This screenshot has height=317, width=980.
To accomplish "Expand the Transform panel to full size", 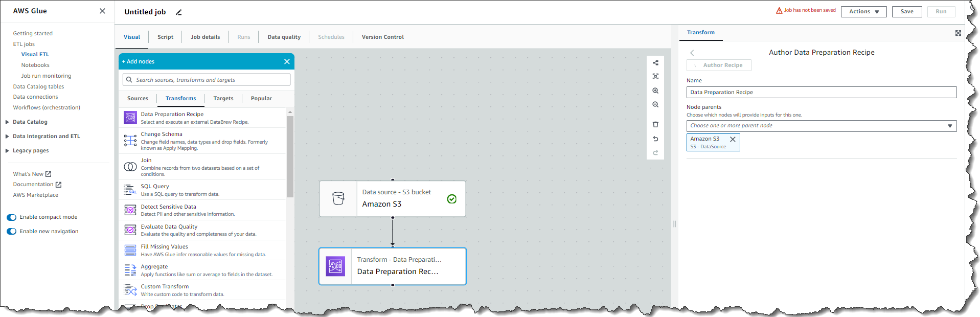I will pyautogui.click(x=958, y=33).
